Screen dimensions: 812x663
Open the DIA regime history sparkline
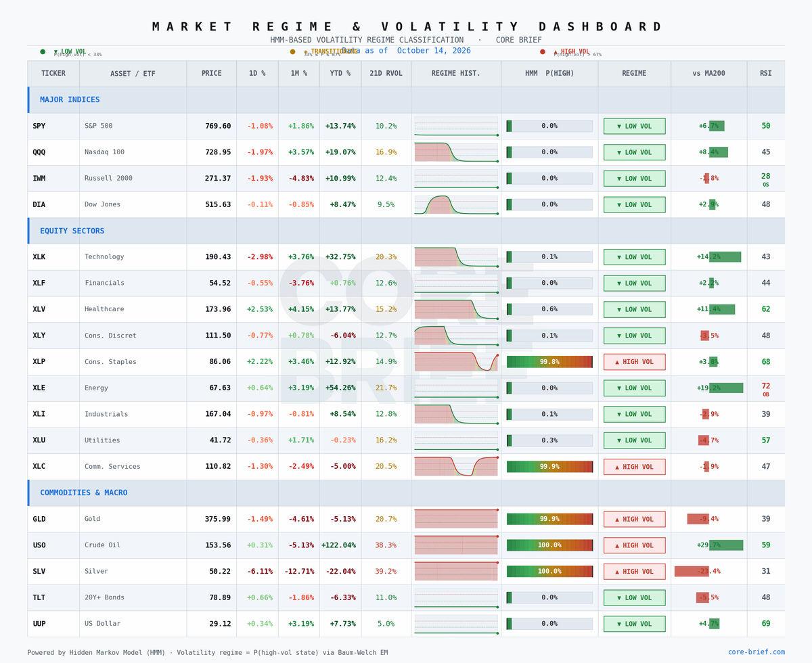tap(456, 205)
